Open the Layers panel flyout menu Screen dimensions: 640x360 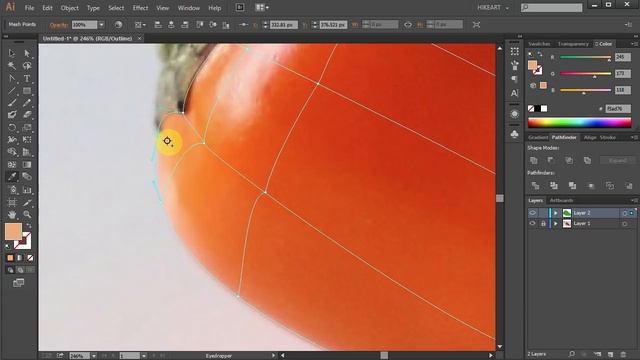pyautogui.click(x=634, y=200)
